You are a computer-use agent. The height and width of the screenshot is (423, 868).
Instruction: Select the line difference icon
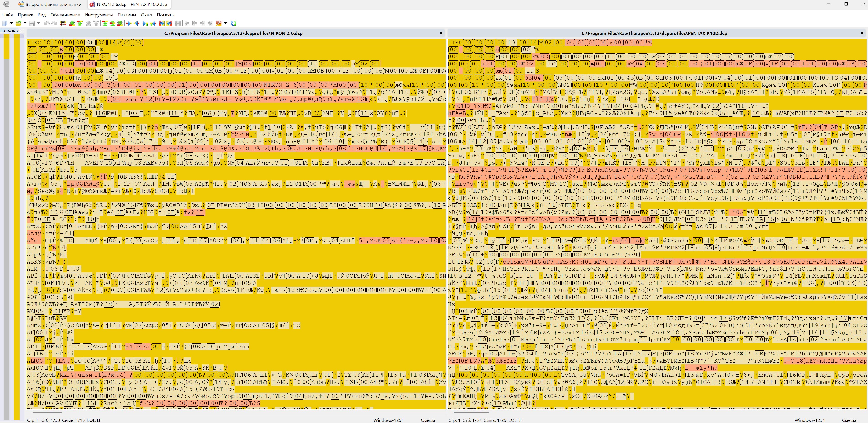[x=63, y=23]
